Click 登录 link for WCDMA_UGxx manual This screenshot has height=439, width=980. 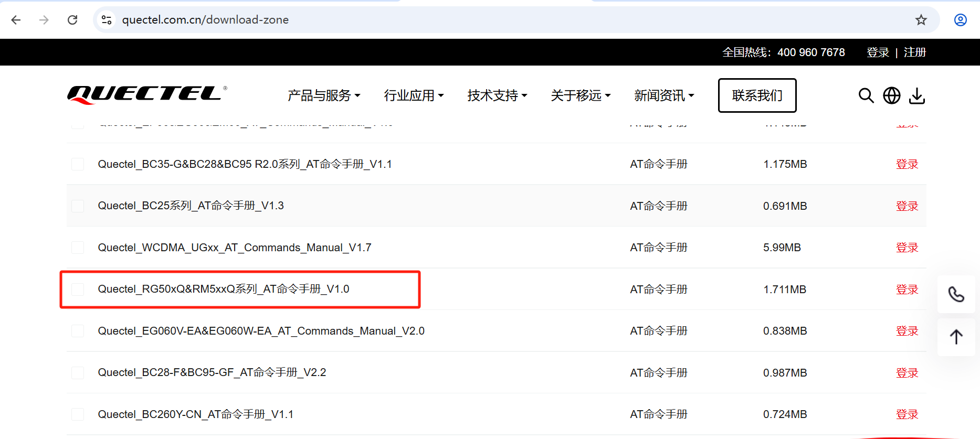coord(907,248)
